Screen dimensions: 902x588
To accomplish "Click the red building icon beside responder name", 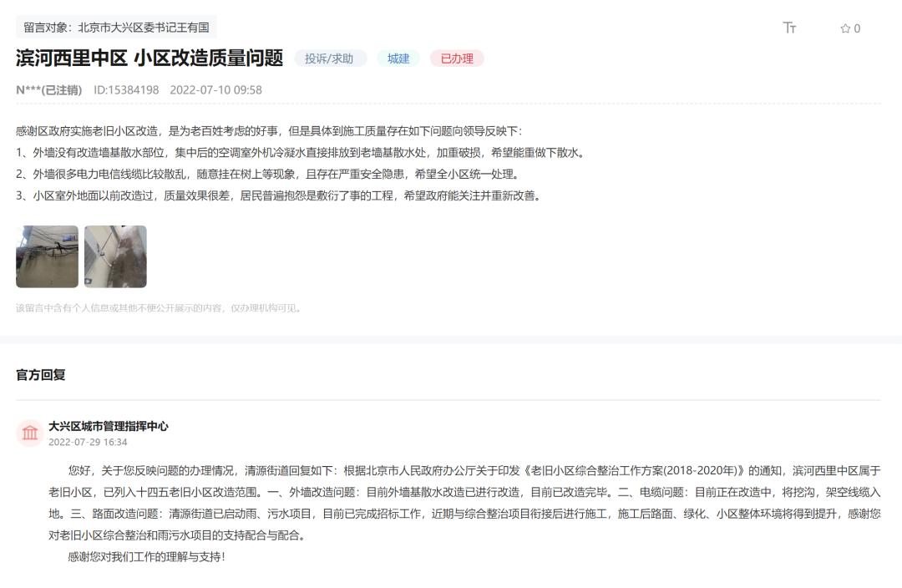I will 30,433.
